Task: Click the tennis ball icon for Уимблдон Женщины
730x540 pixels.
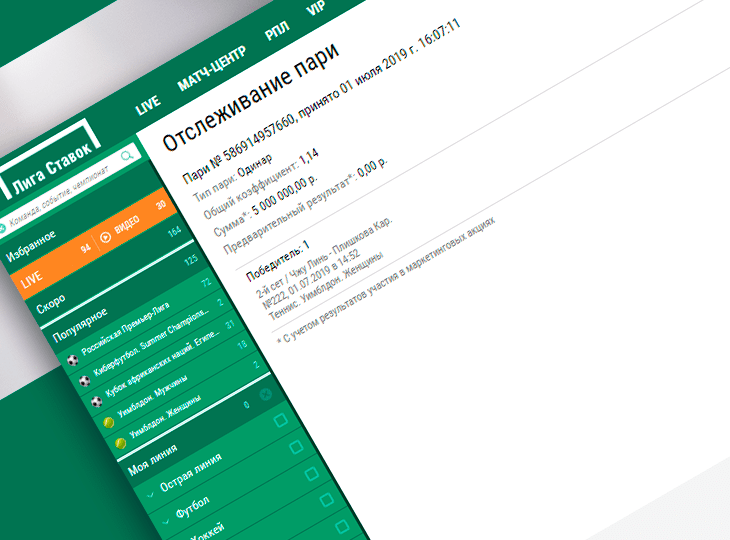Action: tap(122, 443)
